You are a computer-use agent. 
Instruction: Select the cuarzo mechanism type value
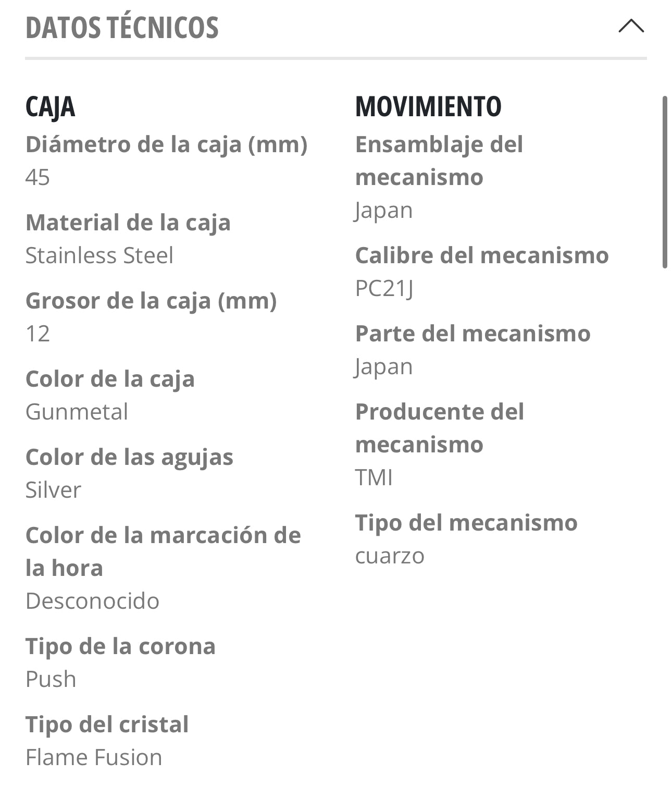[x=390, y=556]
